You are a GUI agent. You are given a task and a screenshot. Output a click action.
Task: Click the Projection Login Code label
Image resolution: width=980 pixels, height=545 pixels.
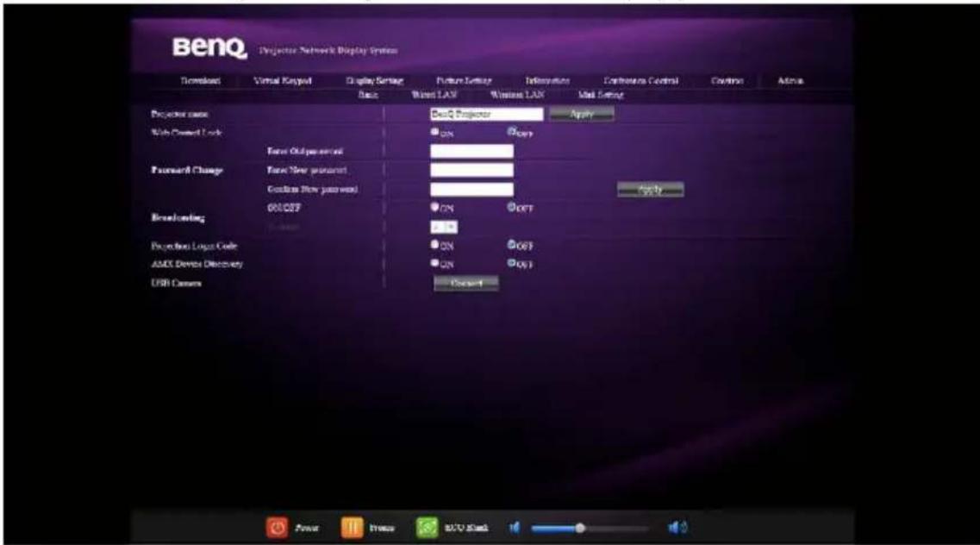tap(194, 246)
